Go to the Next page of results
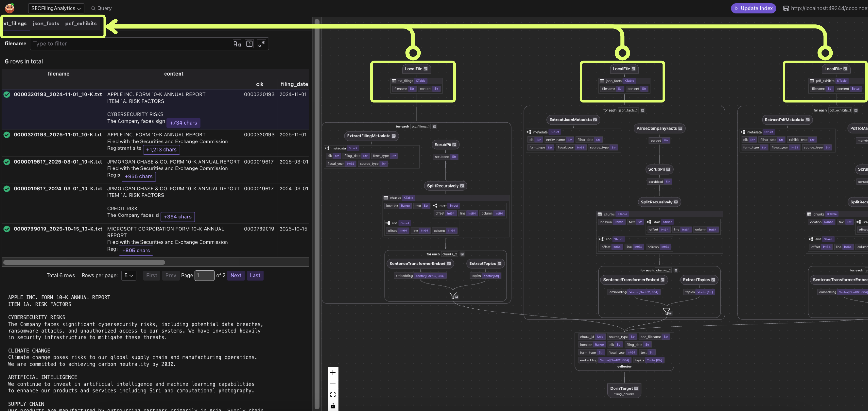868x412 pixels. (236, 275)
